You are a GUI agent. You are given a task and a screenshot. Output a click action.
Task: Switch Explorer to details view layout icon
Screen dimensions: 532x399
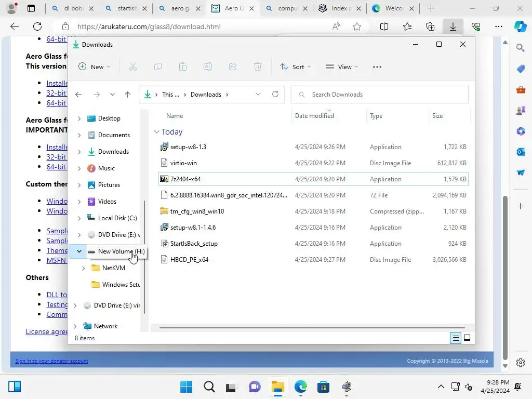coord(456,338)
